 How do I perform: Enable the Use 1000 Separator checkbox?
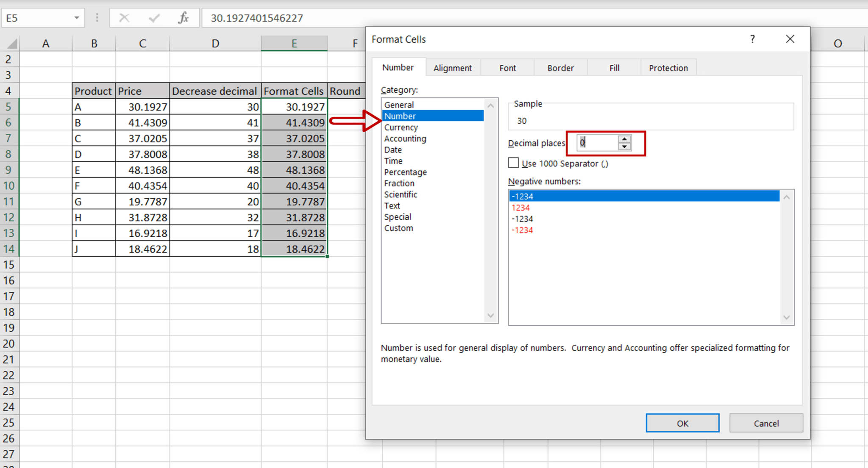[x=513, y=163]
